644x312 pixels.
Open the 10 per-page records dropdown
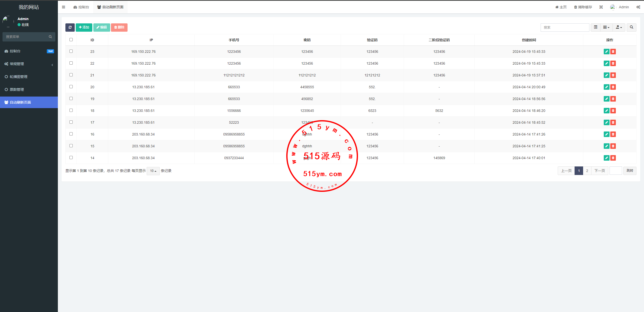(x=153, y=171)
